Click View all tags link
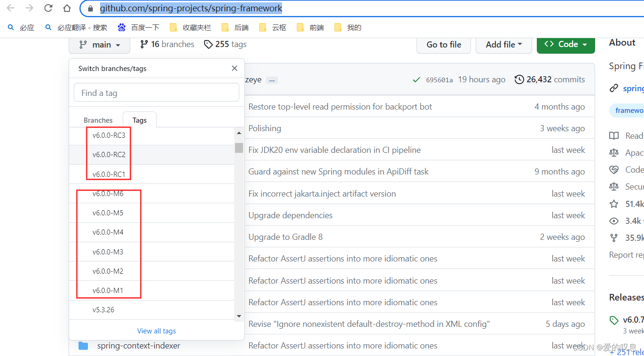644x356 pixels. click(157, 331)
